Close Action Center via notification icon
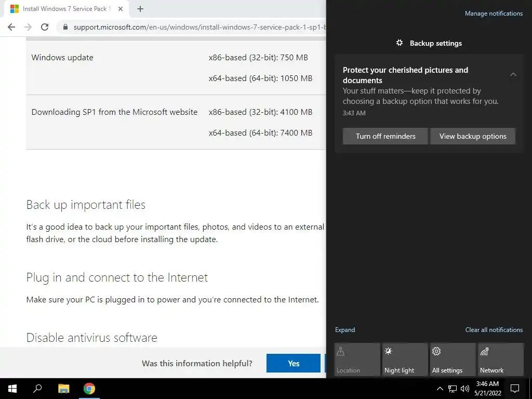Image resolution: width=532 pixels, height=399 pixels. (515, 389)
